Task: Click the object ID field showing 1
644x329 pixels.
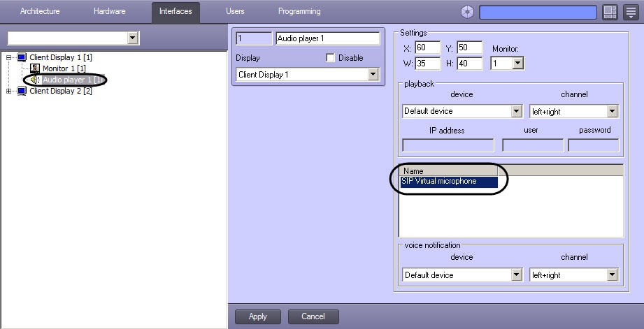Action: coord(254,38)
